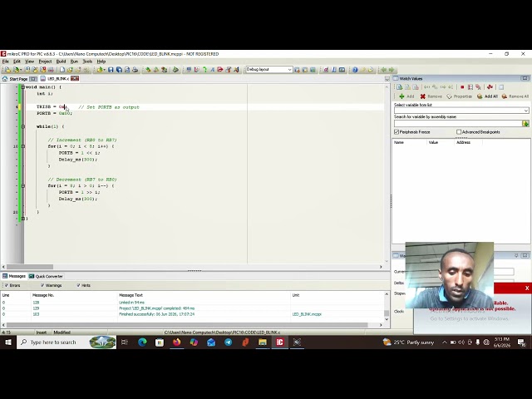
Task: Open Telegram from the taskbar
Action: (228, 342)
